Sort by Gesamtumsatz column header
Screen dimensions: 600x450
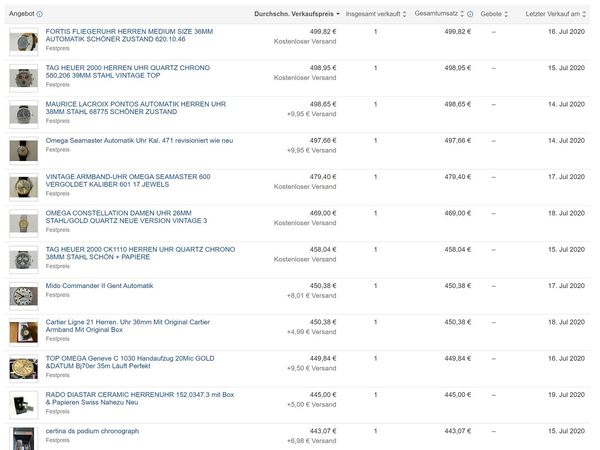(439, 14)
